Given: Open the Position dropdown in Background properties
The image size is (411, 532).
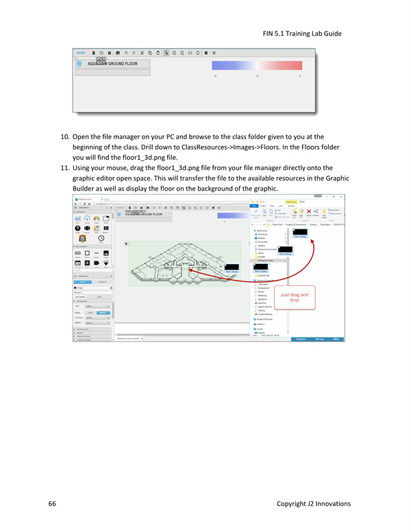Looking at the screenshot, I should (98, 317).
